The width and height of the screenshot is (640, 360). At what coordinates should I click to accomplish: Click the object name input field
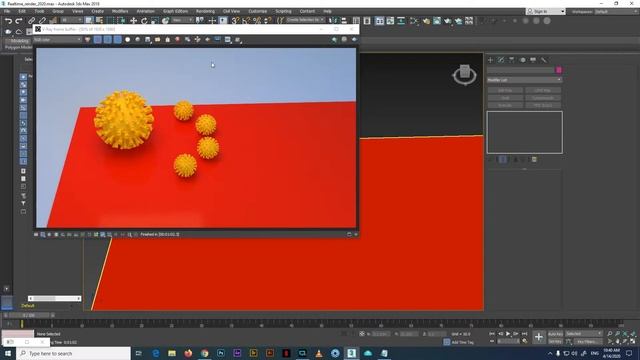pyautogui.click(x=521, y=70)
